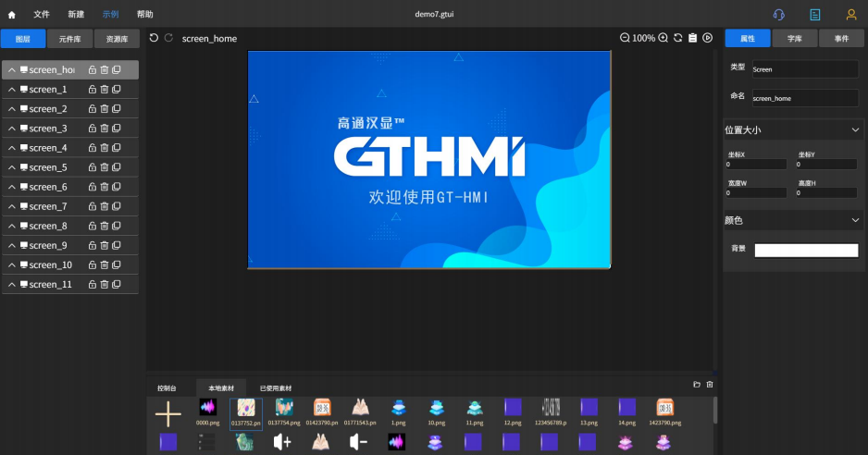
Task: Select the 123456789 barcode image asset
Action: tap(551, 412)
